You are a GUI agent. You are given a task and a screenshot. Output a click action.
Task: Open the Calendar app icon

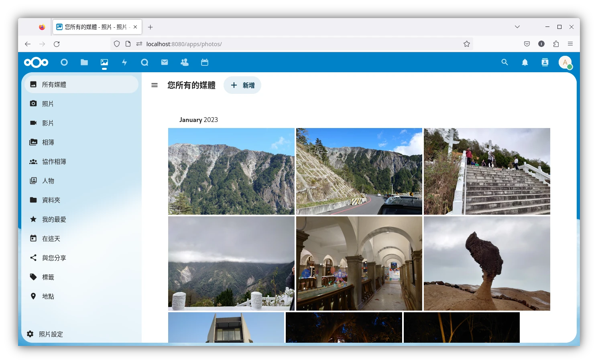205,62
